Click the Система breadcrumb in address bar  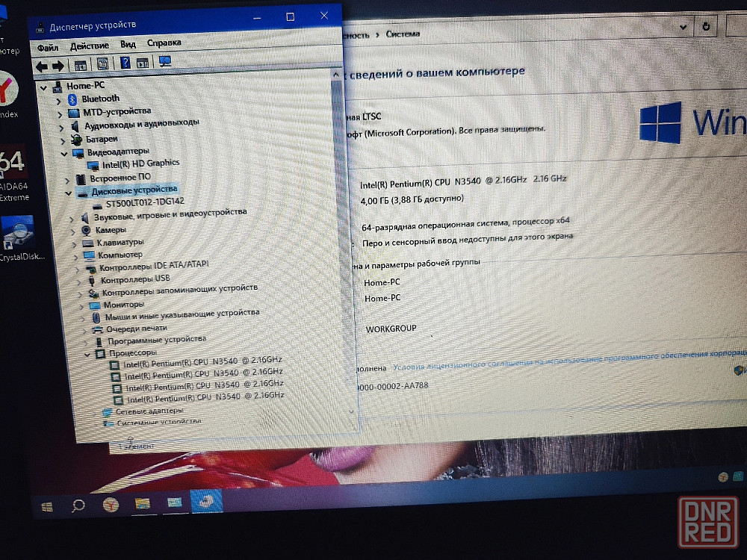403,34
